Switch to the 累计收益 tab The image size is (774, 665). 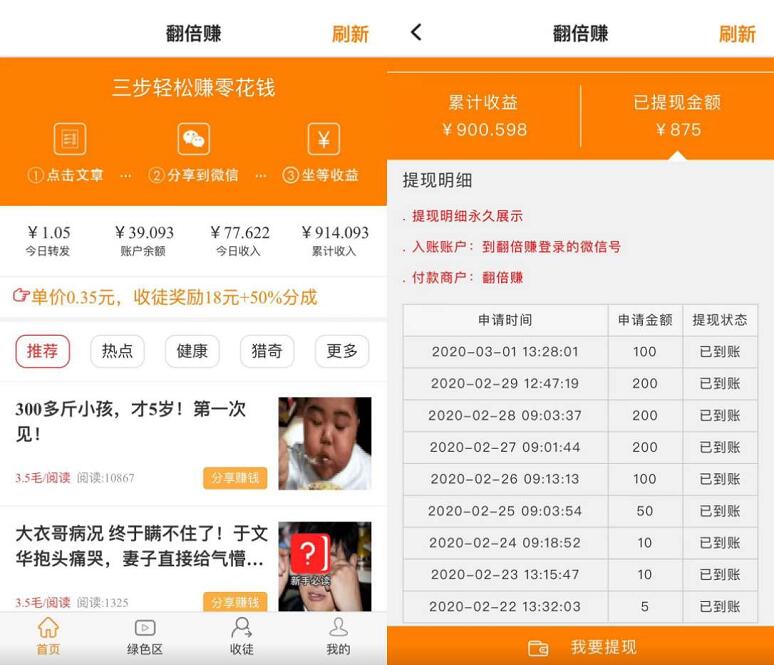coord(484,116)
